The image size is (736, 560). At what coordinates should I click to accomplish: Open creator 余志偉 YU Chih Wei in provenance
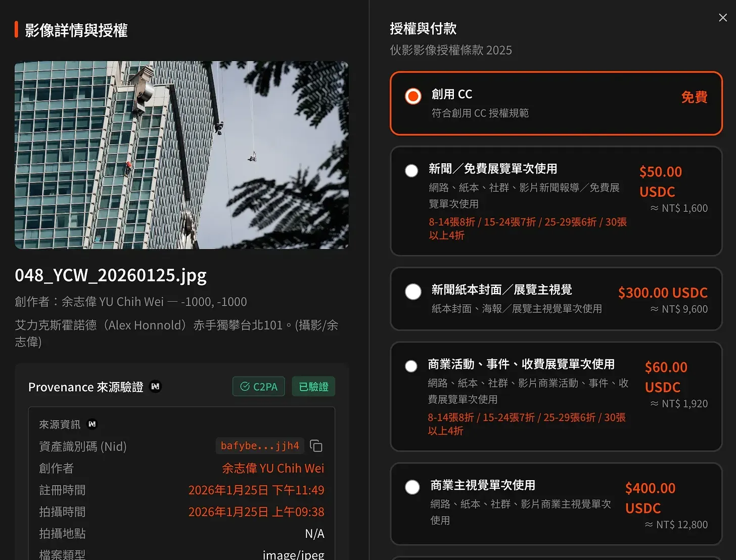click(x=273, y=469)
